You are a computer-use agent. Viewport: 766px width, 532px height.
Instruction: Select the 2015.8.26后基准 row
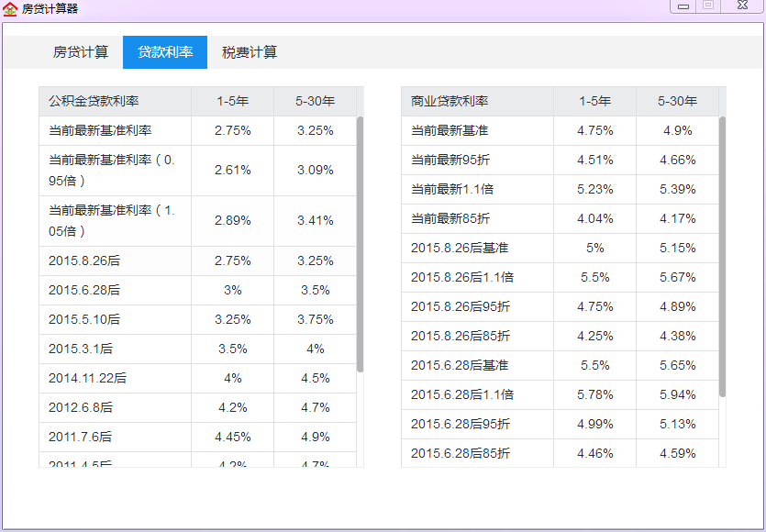click(459, 249)
